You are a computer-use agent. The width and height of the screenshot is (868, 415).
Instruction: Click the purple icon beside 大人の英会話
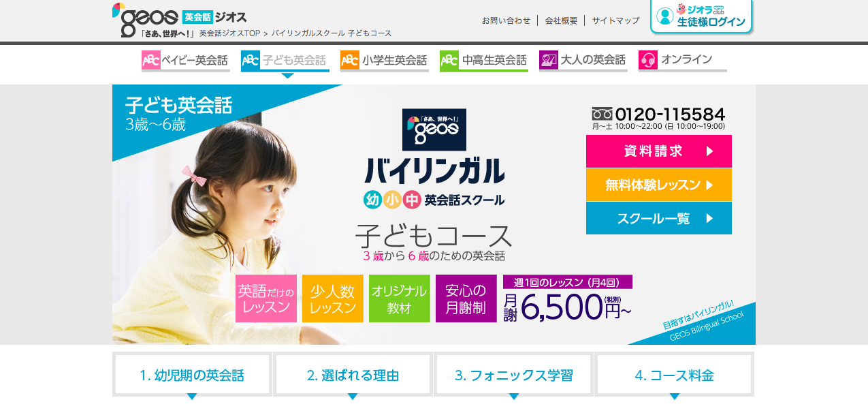(x=548, y=60)
